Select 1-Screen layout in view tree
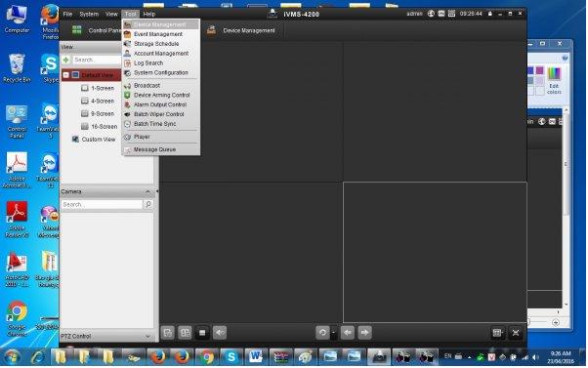This screenshot has height=368, width=588. click(99, 88)
